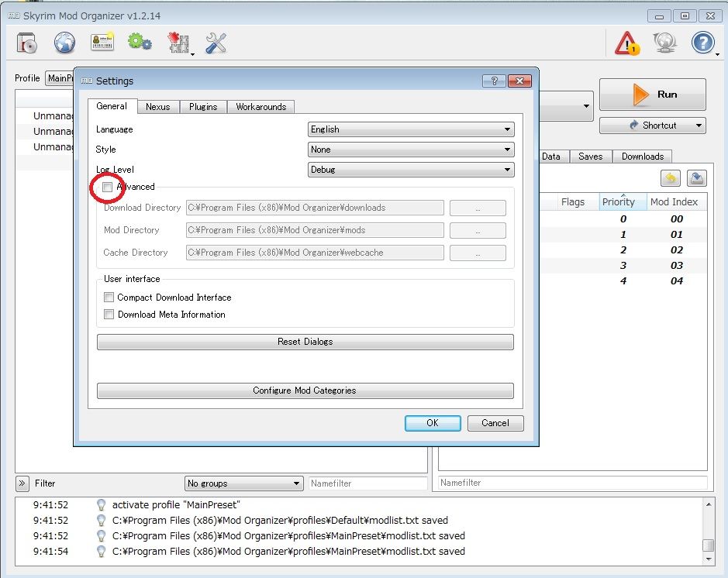Open the blue Help question icon
728x578 pixels.
(x=703, y=43)
